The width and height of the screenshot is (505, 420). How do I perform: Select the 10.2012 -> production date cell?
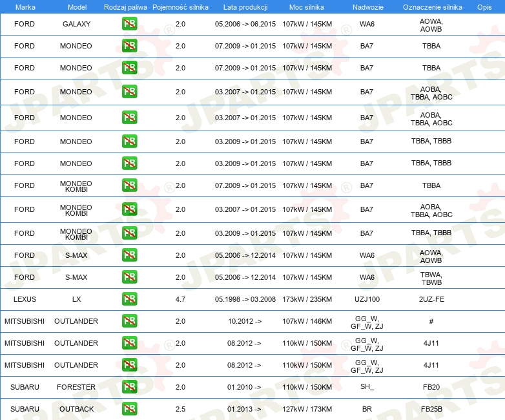pos(245,321)
